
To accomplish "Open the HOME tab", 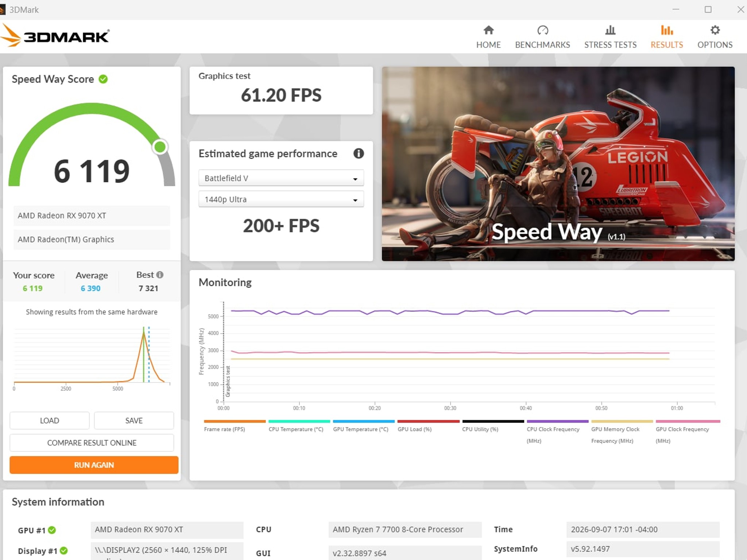I will tap(488, 37).
